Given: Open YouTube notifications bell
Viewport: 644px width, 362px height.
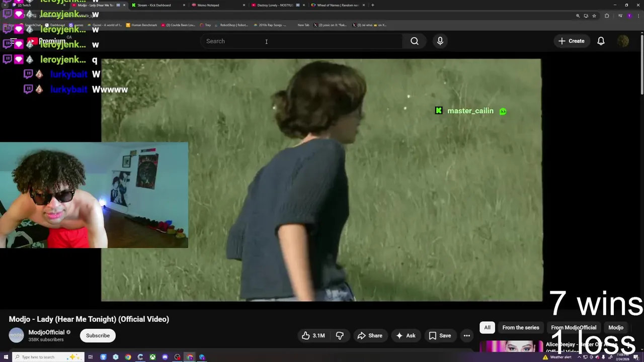Looking at the screenshot, I should (x=601, y=41).
